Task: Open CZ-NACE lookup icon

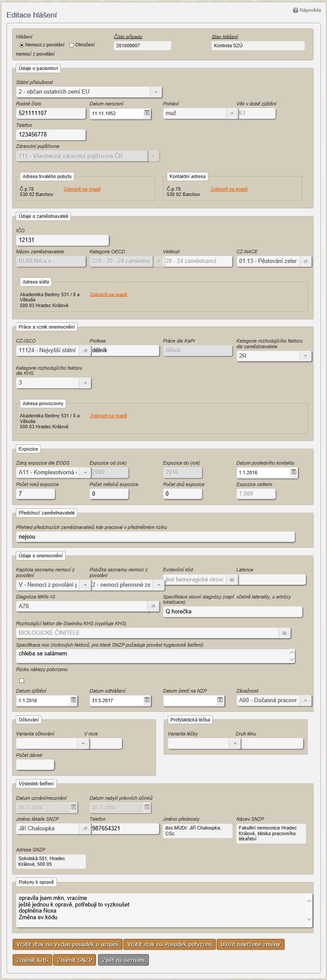Action: pos(306,261)
